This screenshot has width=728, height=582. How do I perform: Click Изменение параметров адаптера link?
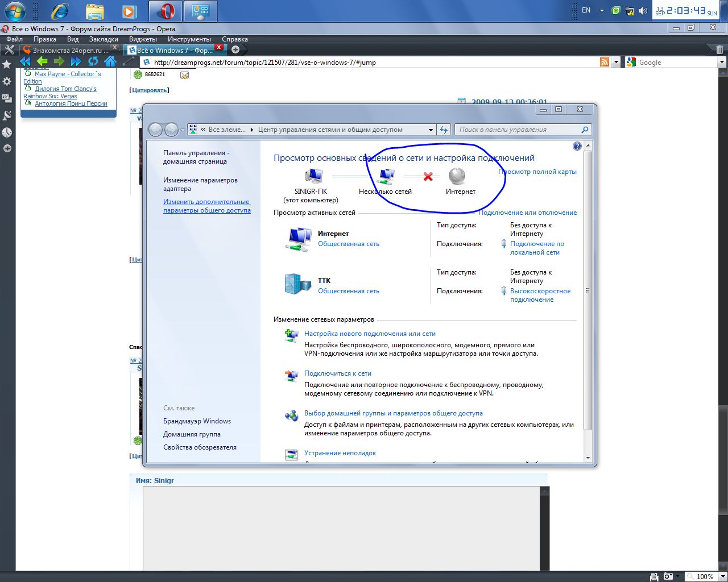click(x=200, y=184)
